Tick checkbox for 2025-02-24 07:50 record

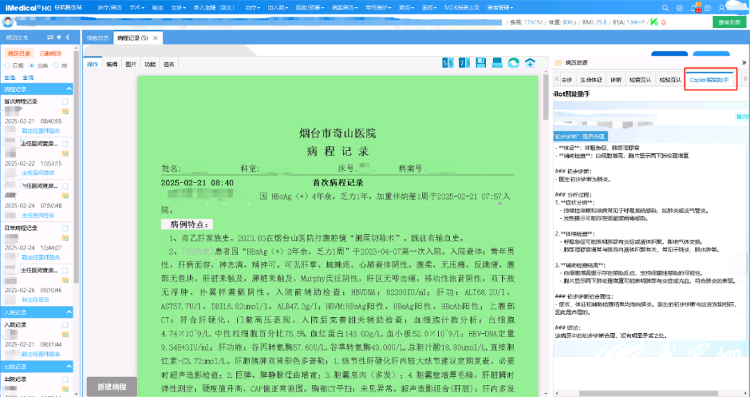coord(65,186)
